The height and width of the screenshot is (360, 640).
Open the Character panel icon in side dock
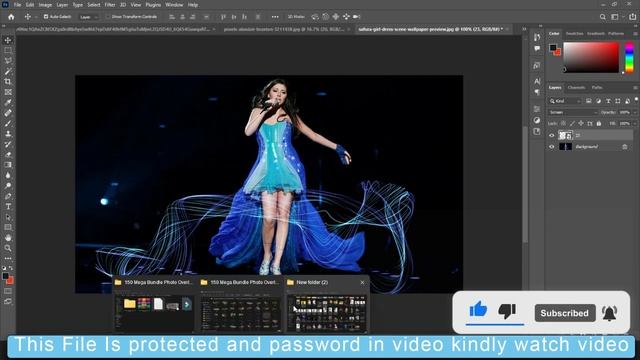tap(537, 81)
